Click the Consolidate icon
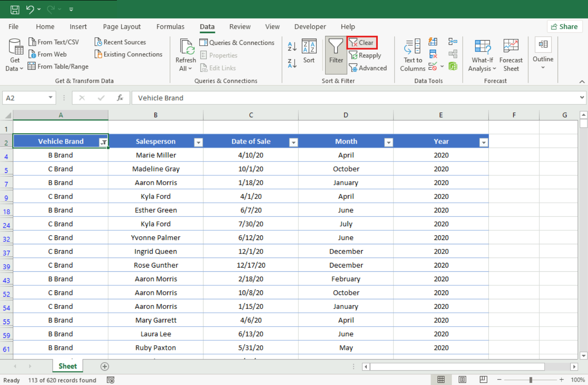Viewport: 588px width, 385px height. (x=453, y=41)
